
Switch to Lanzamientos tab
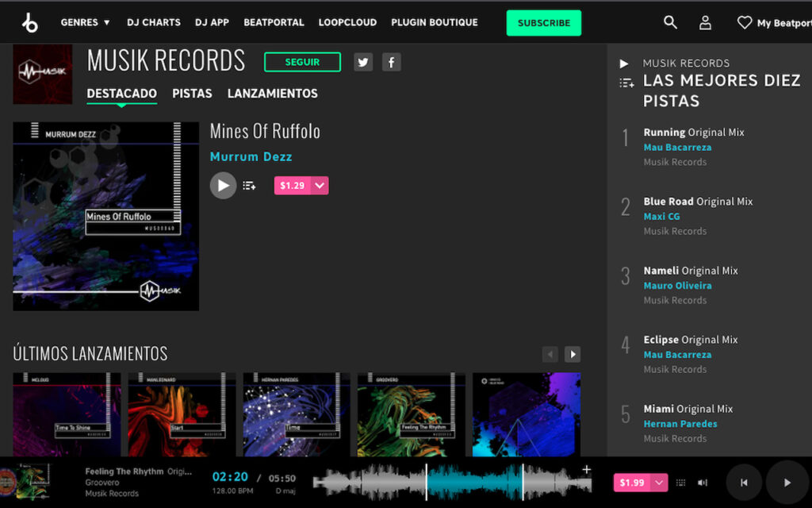point(273,94)
